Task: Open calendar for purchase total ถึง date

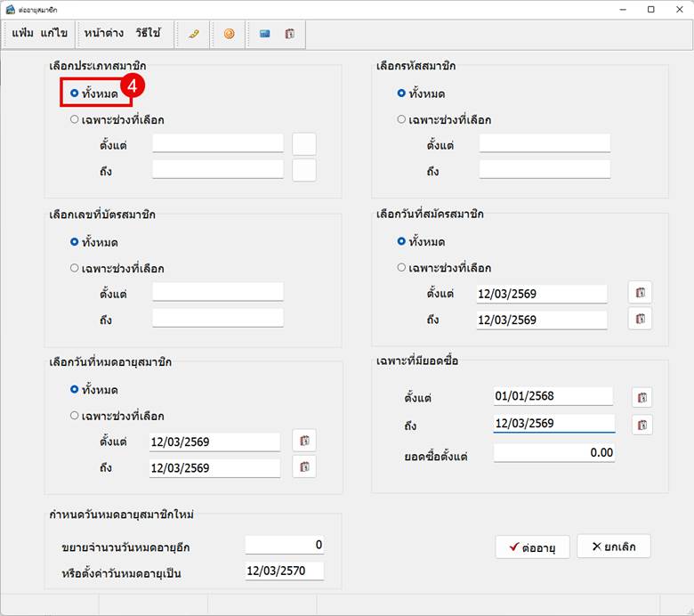Action: [x=642, y=426]
